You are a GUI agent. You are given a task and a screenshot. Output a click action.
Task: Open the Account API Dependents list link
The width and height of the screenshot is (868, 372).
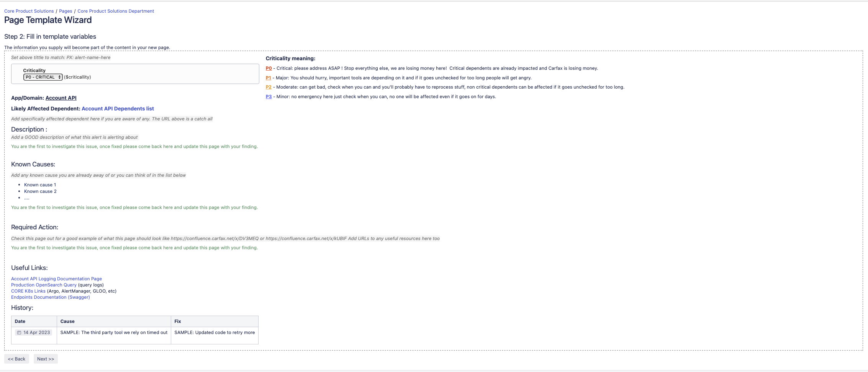[118, 109]
